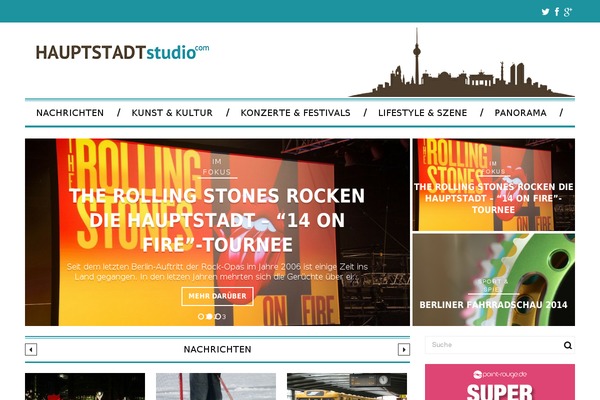Select the first slider pagination dot

(x=201, y=317)
